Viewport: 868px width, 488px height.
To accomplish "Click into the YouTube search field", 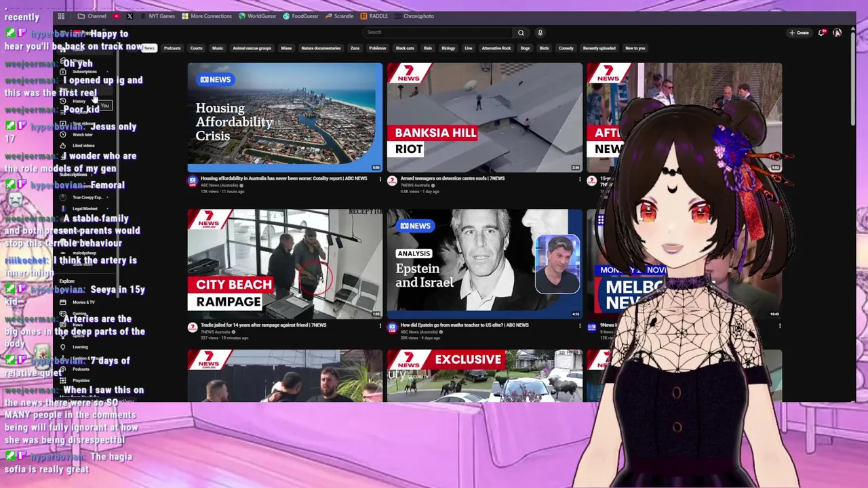I will (x=438, y=33).
